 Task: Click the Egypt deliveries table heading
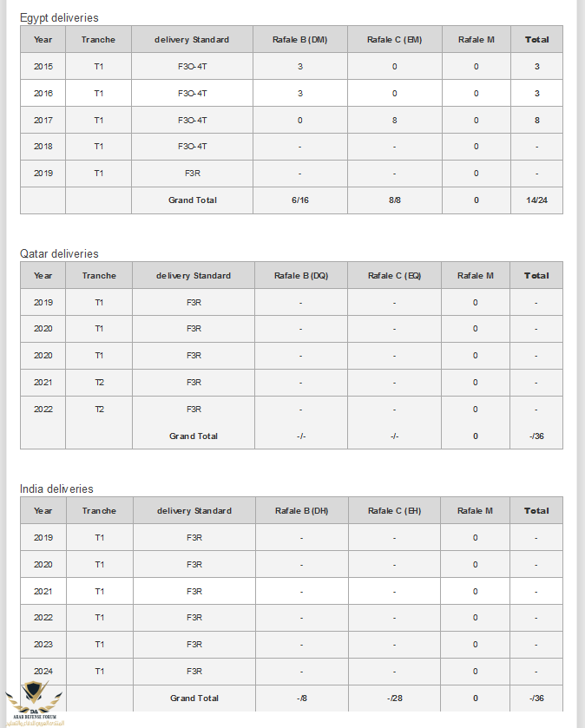pyautogui.click(x=59, y=17)
